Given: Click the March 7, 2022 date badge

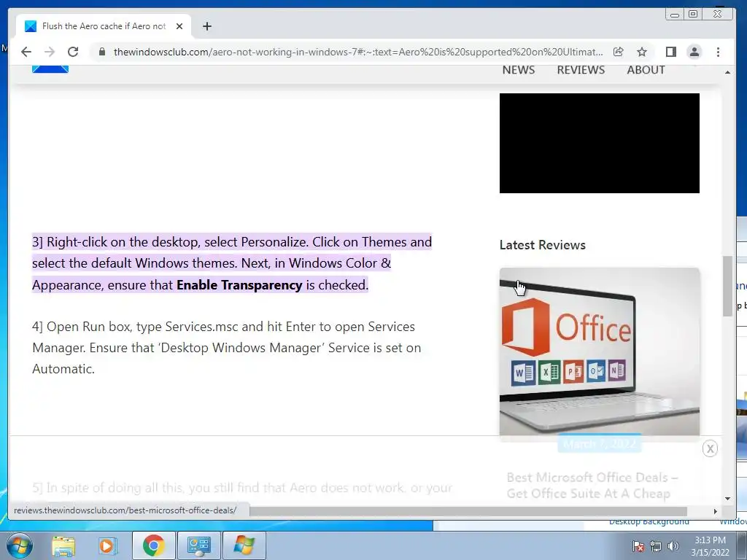Looking at the screenshot, I should (x=600, y=444).
